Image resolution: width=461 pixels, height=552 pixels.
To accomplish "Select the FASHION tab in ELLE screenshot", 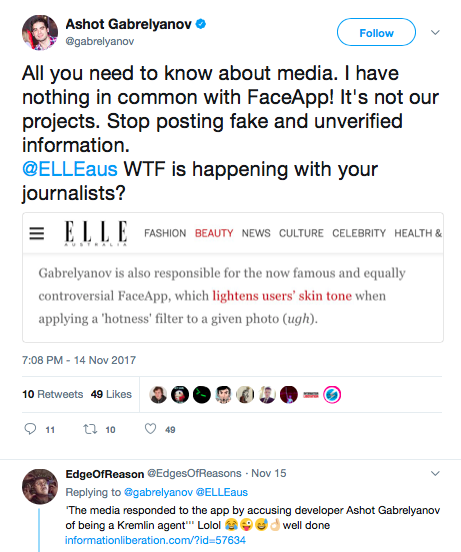I will click(x=165, y=233).
